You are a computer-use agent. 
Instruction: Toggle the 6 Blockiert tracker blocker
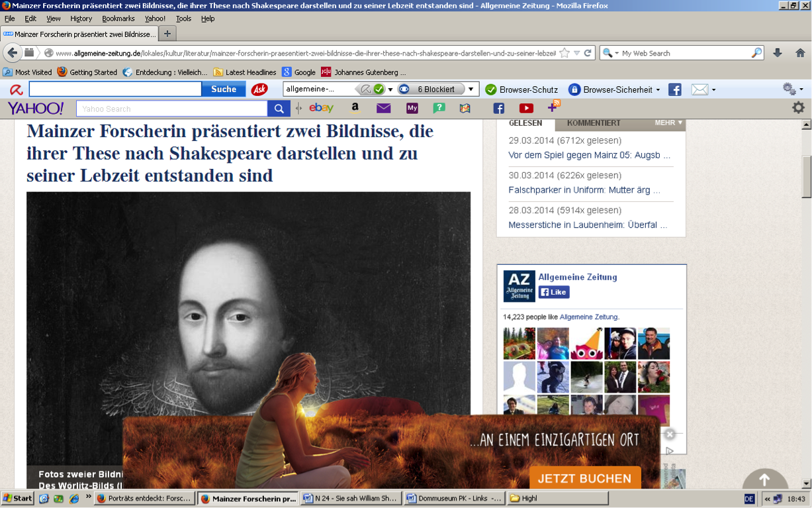[x=430, y=89]
